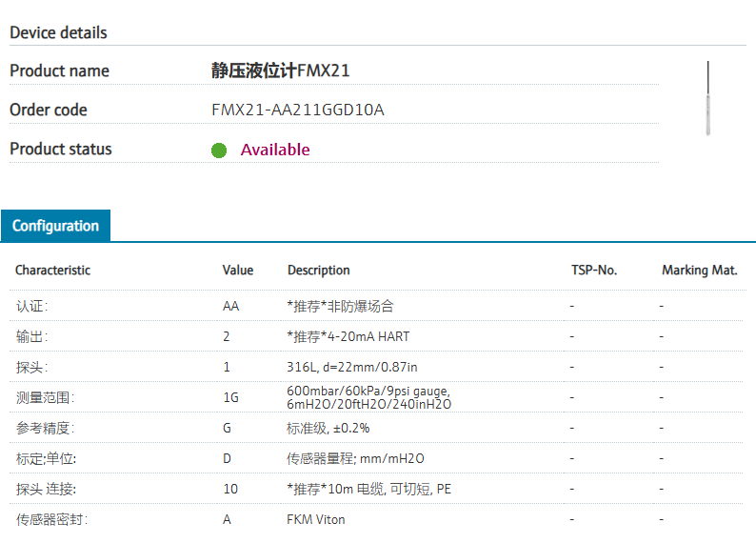Click the Description column header
This screenshot has width=756, height=543.
click(319, 270)
